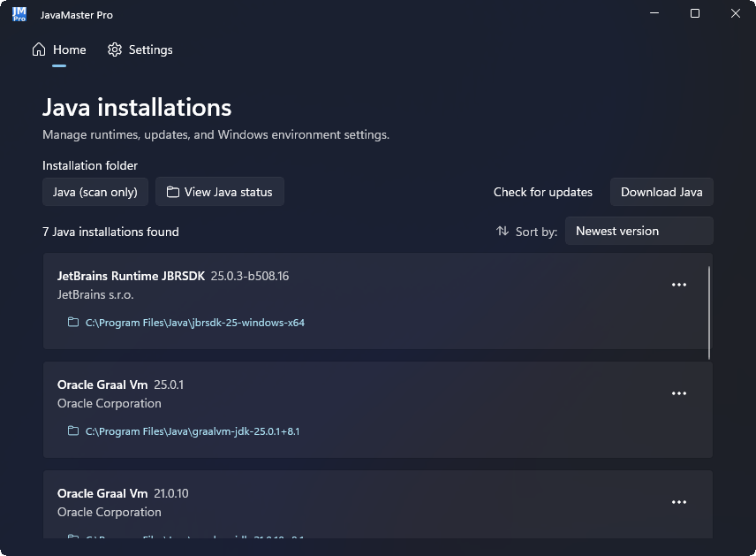This screenshot has width=756, height=556.
Task: Close the JavaMaster Pro window
Action: tap(736, 13)
